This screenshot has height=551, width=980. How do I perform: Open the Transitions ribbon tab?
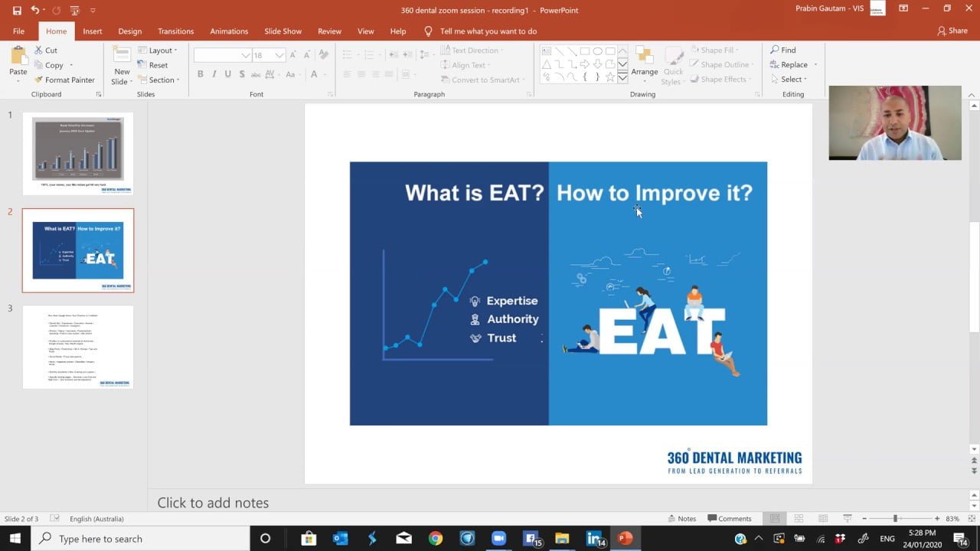point(175,31)
